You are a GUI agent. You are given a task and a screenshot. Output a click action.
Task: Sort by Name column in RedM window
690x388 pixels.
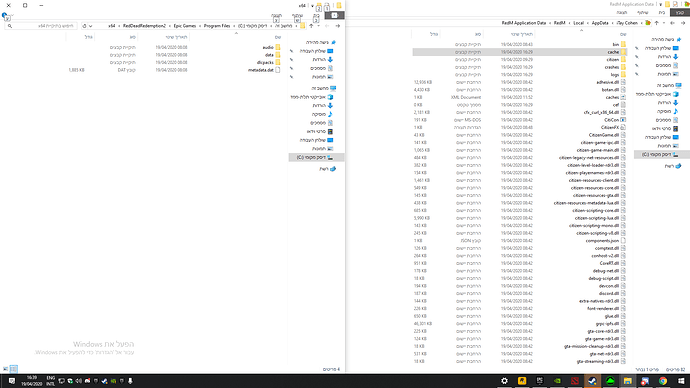[623, 34]
